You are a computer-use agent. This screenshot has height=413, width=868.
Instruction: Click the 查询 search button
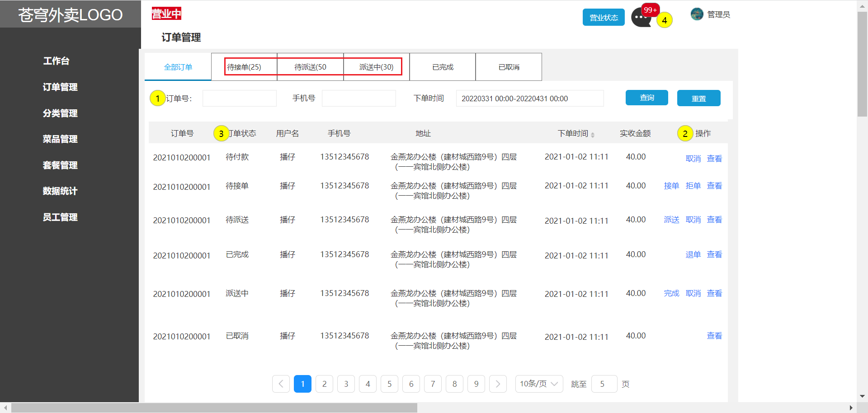(x=646, y=98)
